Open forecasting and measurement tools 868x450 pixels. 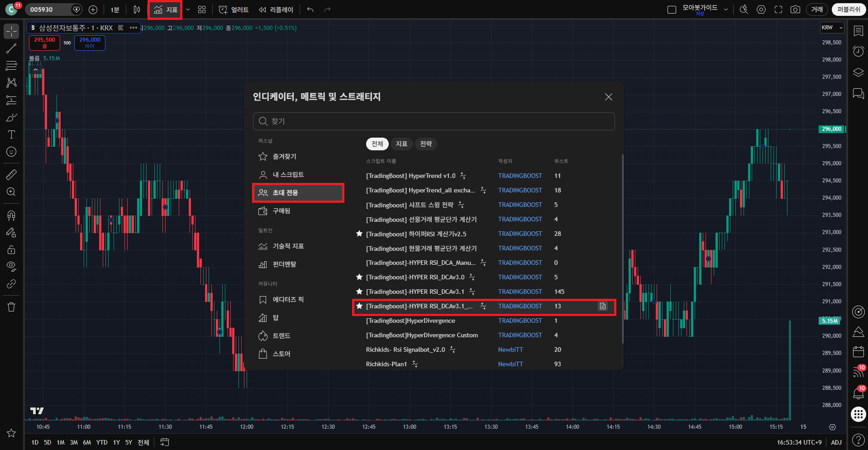tap(11, 100)
